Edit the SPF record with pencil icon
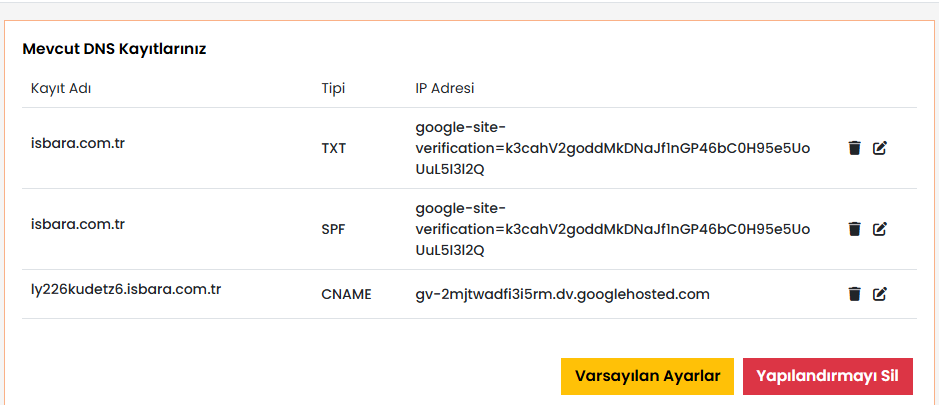Viewport: 939px width, 405px height. pos(879,228)
